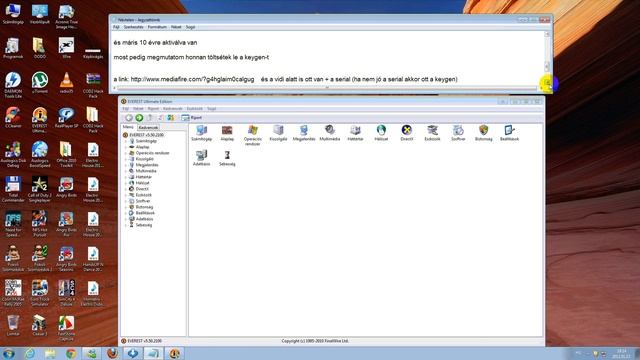Open the Kedvencek menu in EVEREST menu bar
The image size is (640, 360).
coord(173,109)
